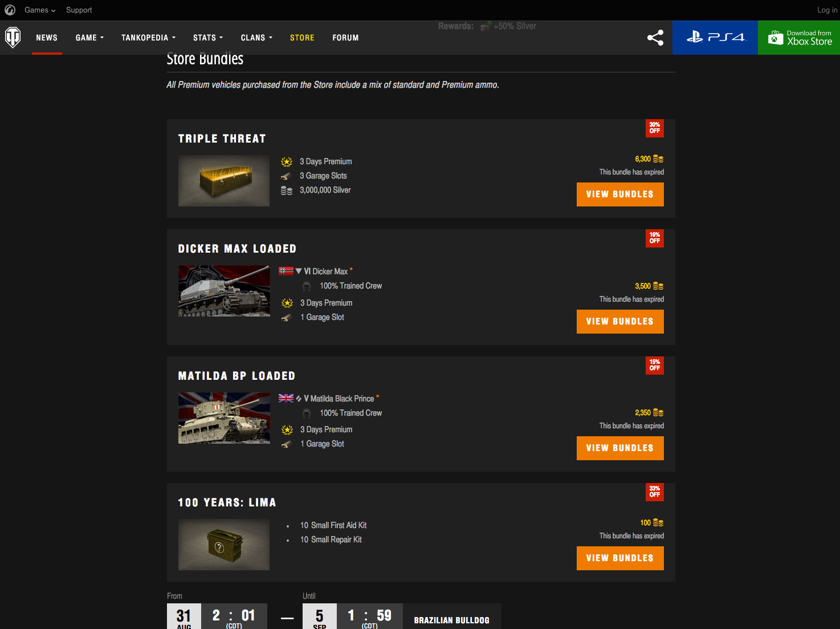The image size is (840, 629).
Task: Open the share icon menu
Action: [x=655, y=38]
